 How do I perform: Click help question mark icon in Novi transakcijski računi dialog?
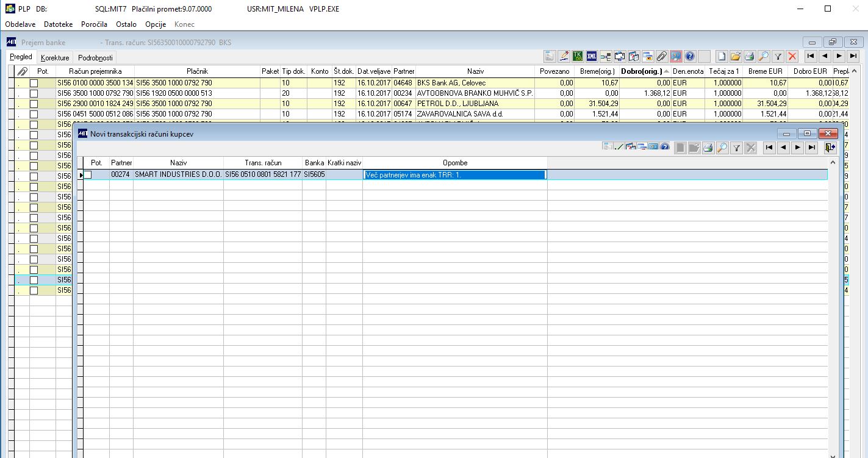[x=665, y=146]
